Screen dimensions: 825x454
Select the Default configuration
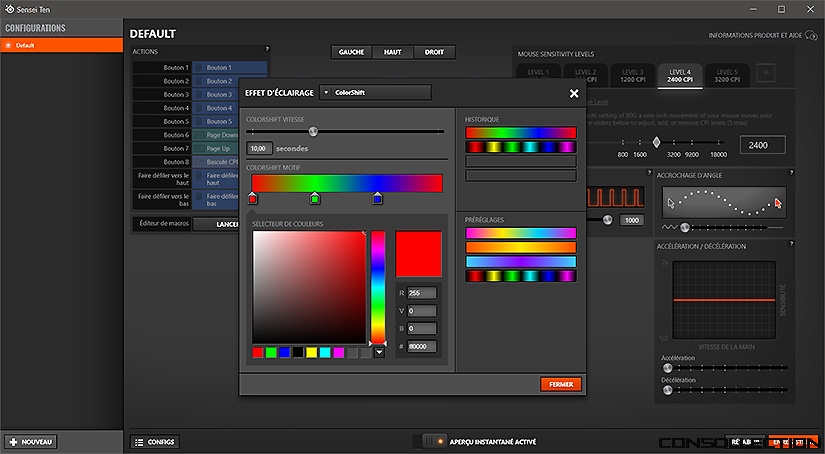62,45
